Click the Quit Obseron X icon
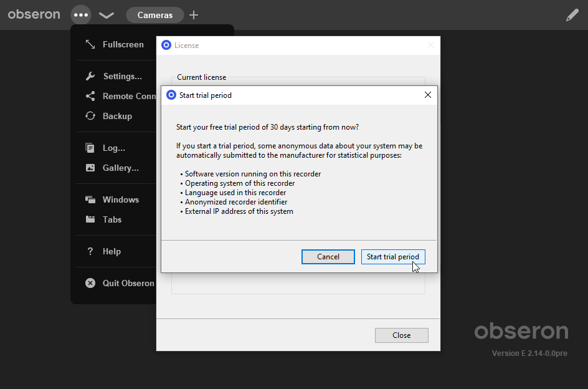 click(90, 283)
